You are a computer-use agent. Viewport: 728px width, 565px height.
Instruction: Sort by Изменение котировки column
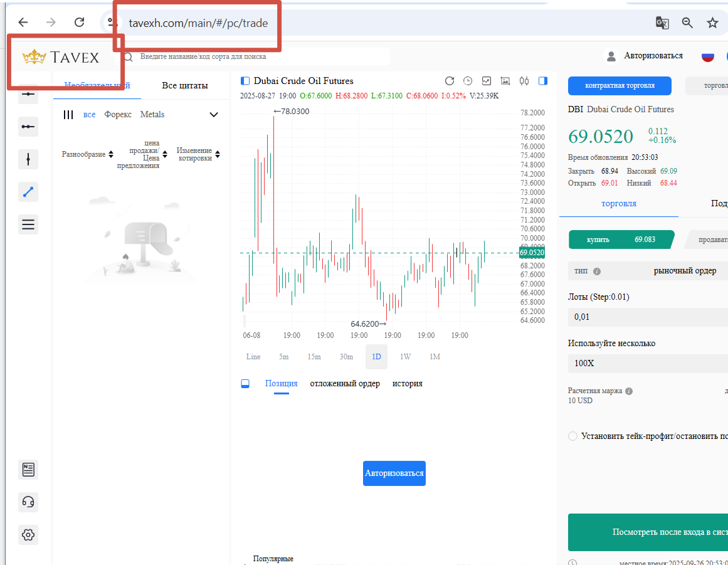point(198,154)
